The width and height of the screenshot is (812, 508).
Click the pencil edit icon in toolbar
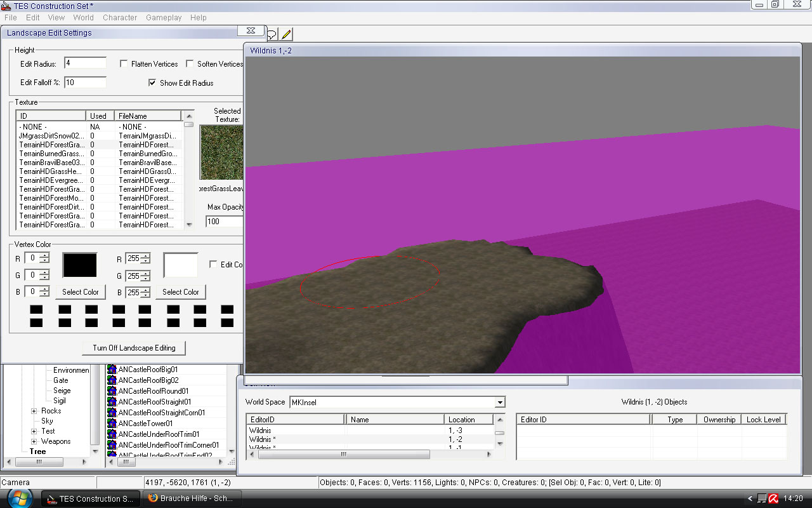point(287,34)
